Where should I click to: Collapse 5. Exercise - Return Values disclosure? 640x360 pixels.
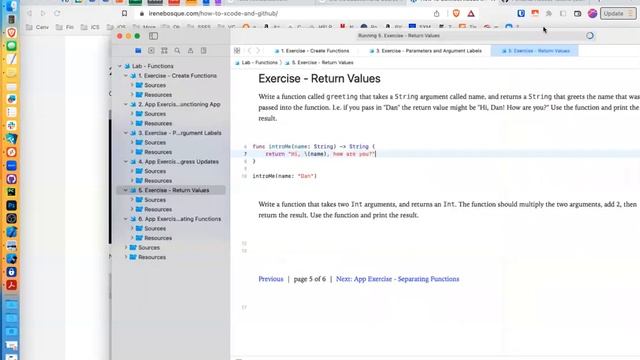126,190
